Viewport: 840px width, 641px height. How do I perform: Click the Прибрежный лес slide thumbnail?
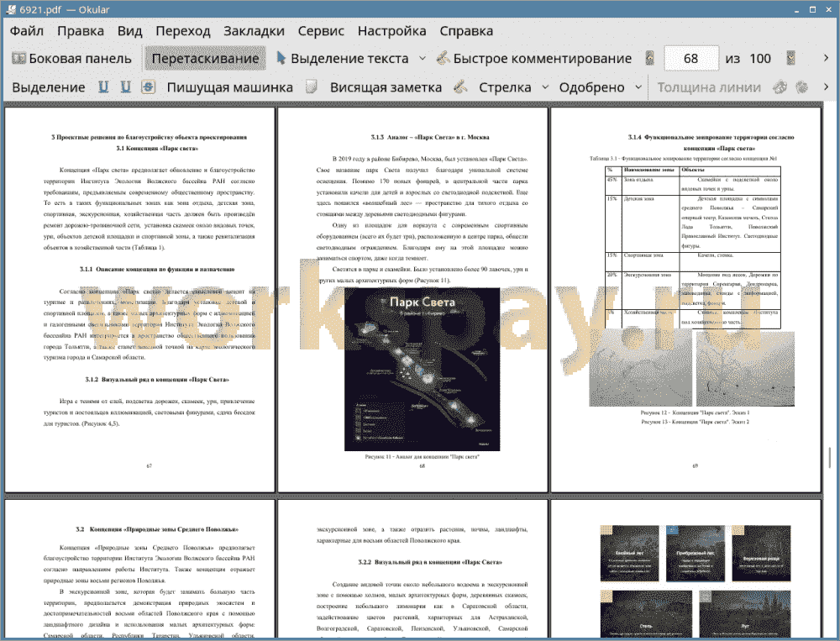tap(695, 554)
